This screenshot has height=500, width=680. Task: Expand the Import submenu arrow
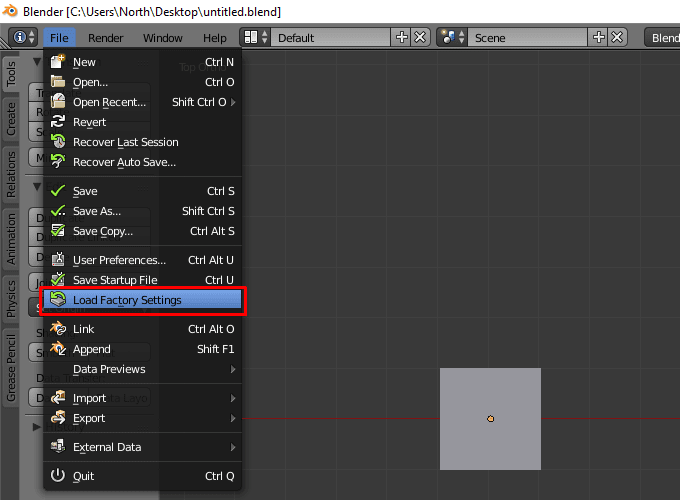point(233,398)
